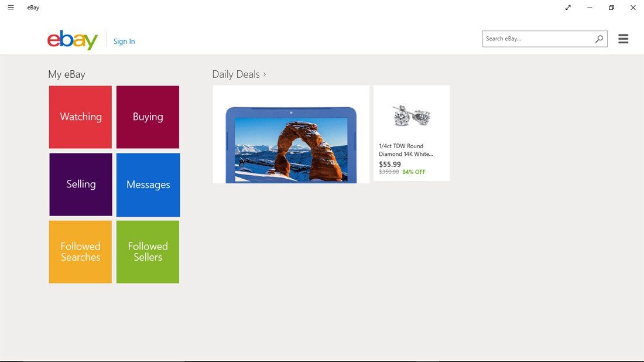Image resolution: width=644 pixels, height=362 pixels.
Task: Click the search magnifier icon
Action: (x=598, y=38)
